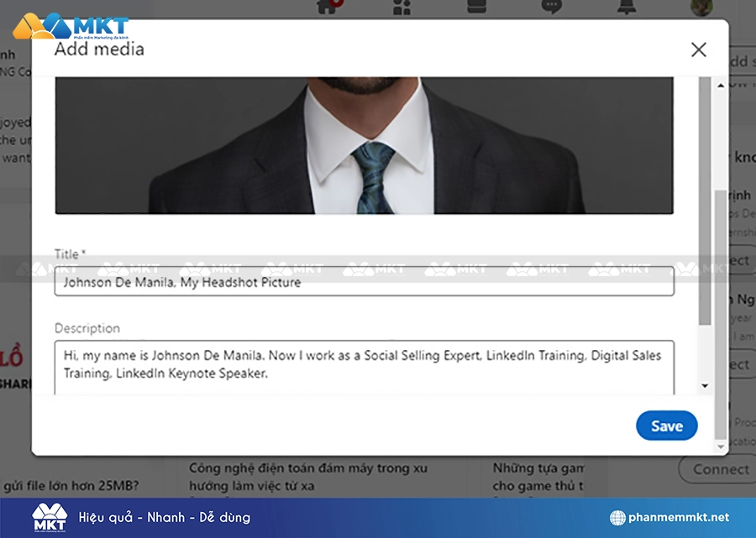Open the Jobs briefcase icon

coord(476,6)
